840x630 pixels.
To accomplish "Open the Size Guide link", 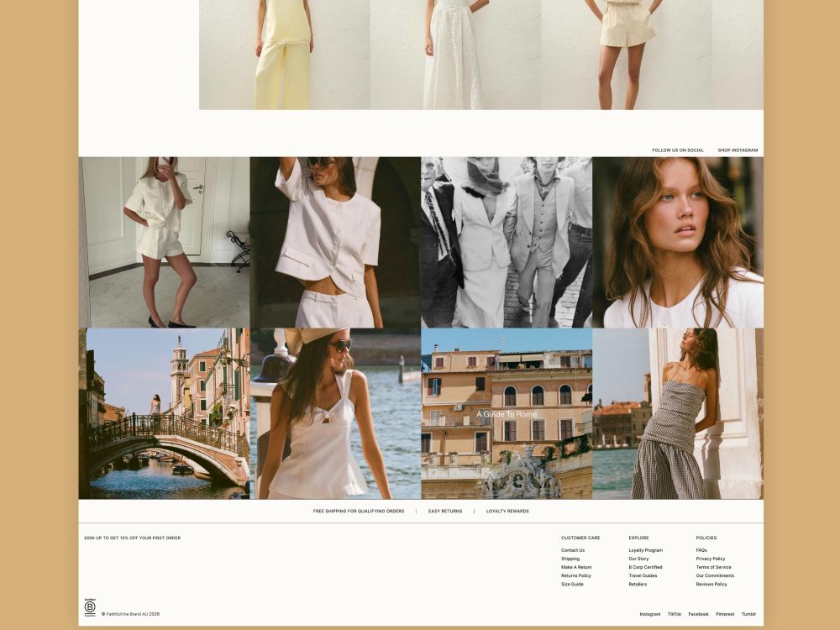I will pyautogui.click(x=572, y=585).
